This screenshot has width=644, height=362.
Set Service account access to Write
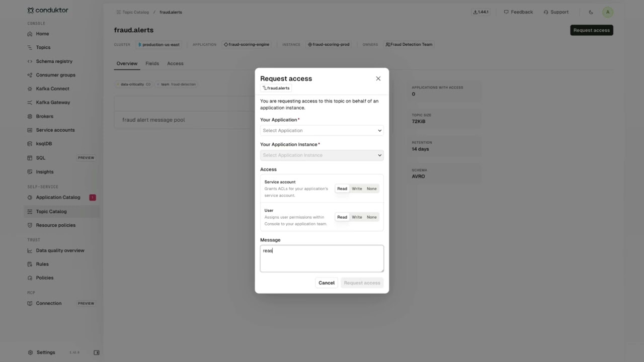357,189
